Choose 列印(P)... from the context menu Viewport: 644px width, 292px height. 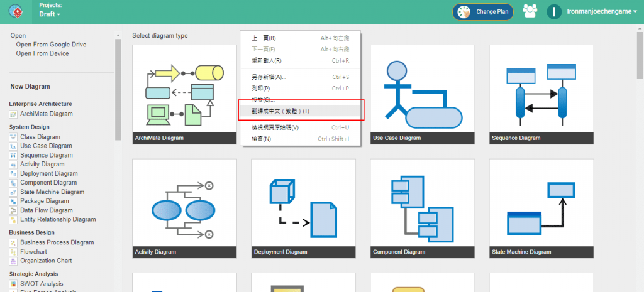300,88
